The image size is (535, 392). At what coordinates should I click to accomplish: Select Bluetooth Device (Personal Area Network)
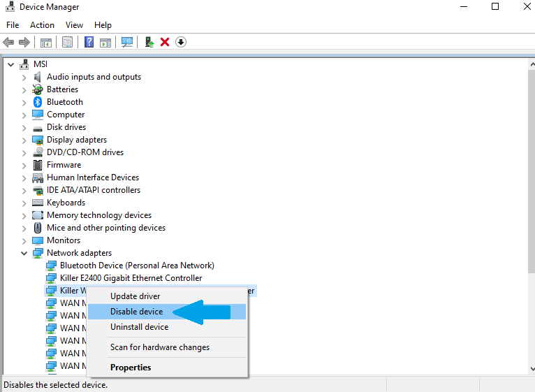[137, 266]
